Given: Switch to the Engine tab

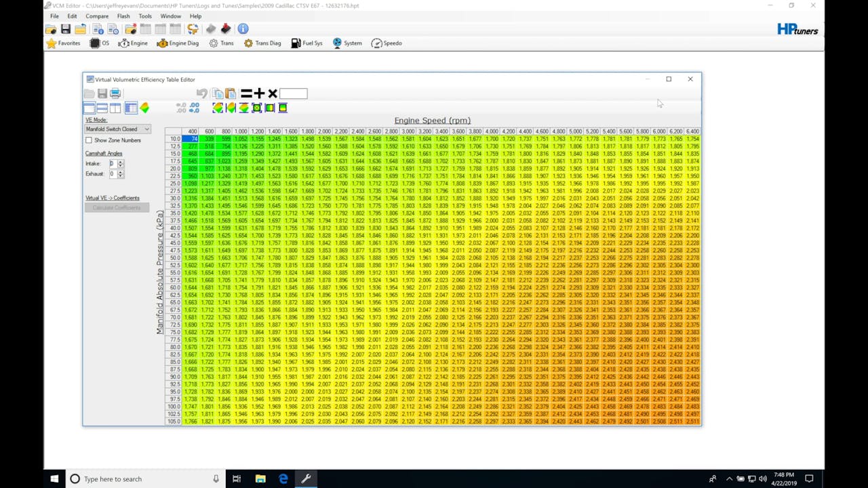Looking at the screenshot, I should pyautogui.click(x=133, y=43).
